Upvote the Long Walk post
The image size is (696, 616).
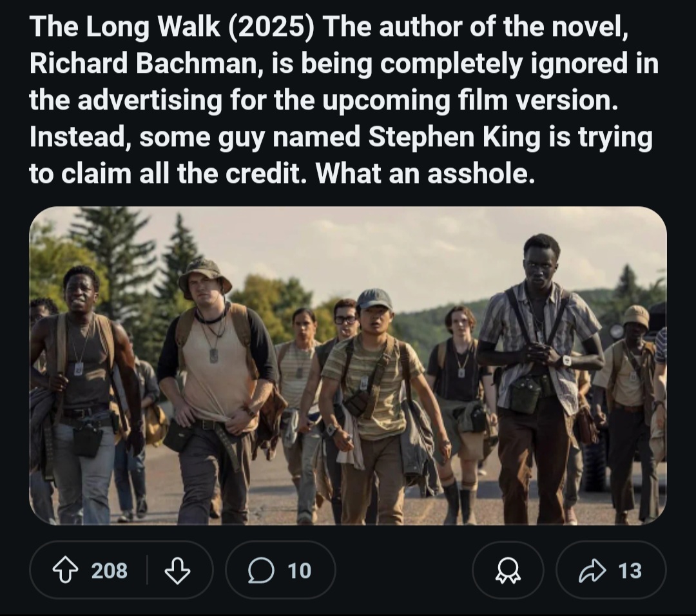pos(66,570)
